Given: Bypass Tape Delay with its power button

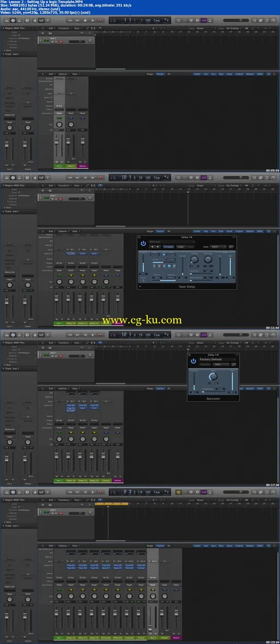Looking at the screenshot, I should click(143, 244).
